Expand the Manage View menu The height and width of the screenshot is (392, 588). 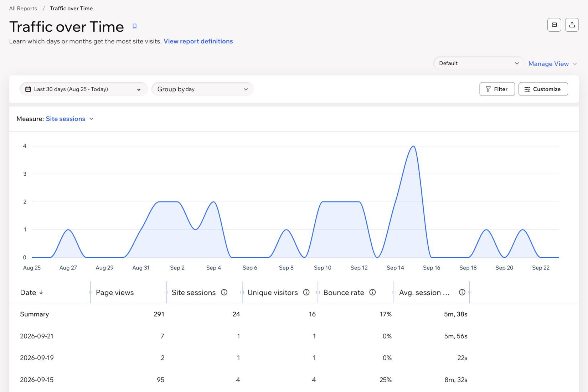pyautogui.click(x=552, y=64)
